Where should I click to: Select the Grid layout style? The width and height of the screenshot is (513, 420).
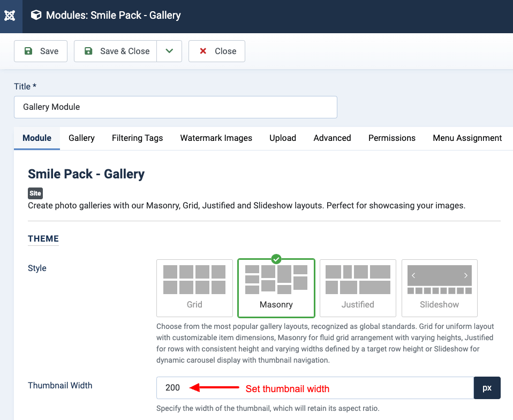click(194, 288)
